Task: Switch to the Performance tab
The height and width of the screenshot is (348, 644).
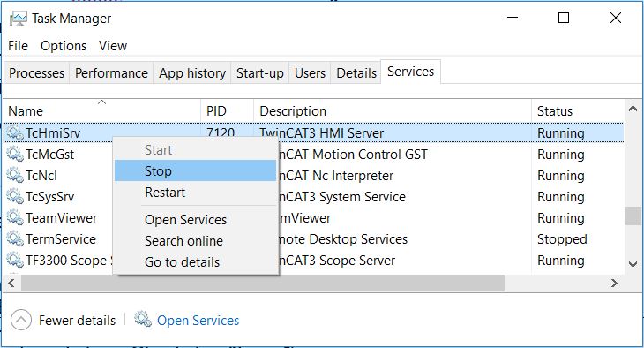Action: pos(111,72)
